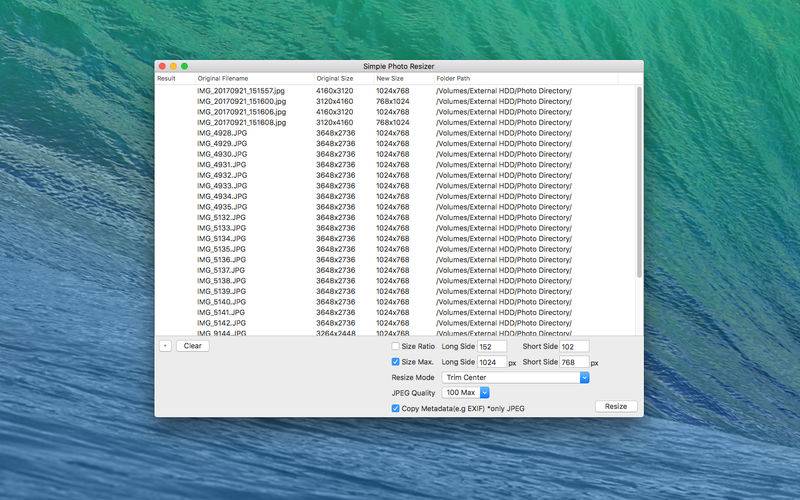Click the Size Ratio Long Side field
The height and width of the screenshot is (500, 800).
coord(492,346)
